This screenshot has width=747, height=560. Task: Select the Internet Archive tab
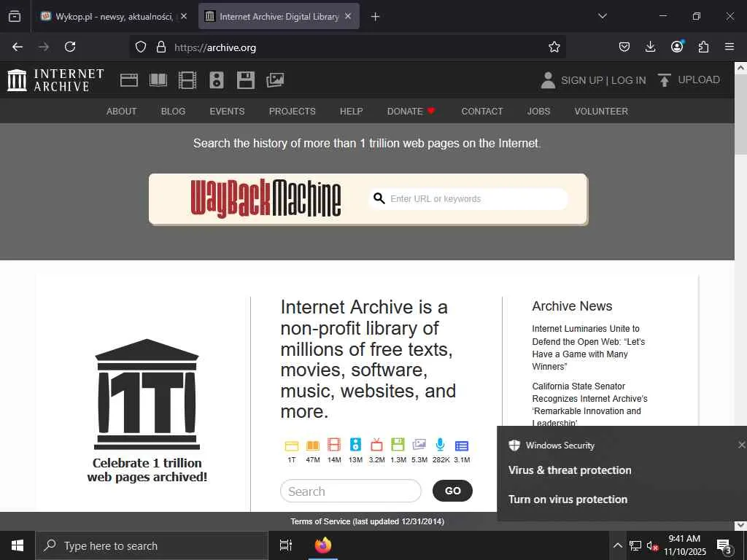click(x=279, y=17)
